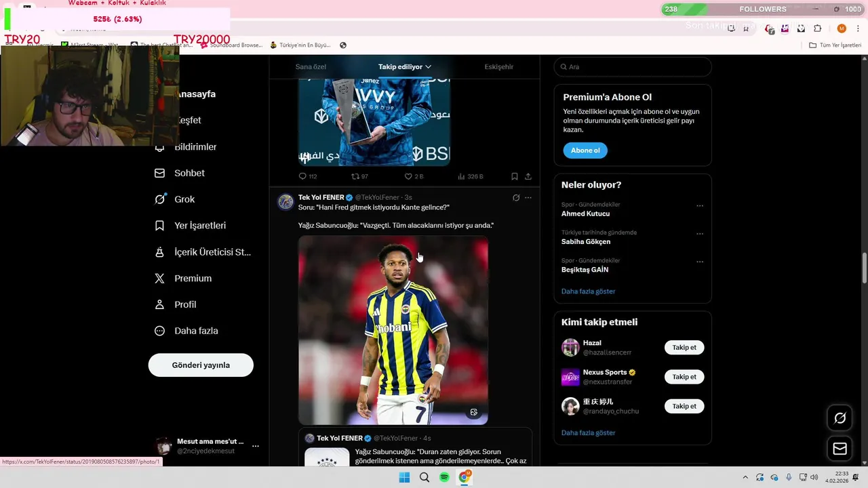
Task: Open taskbar search magnifier
Action: tap(425, 477)
